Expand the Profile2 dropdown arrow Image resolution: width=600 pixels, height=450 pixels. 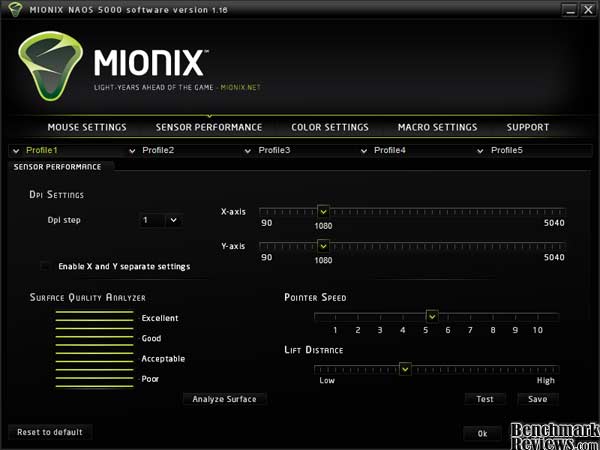click(132, 151)
